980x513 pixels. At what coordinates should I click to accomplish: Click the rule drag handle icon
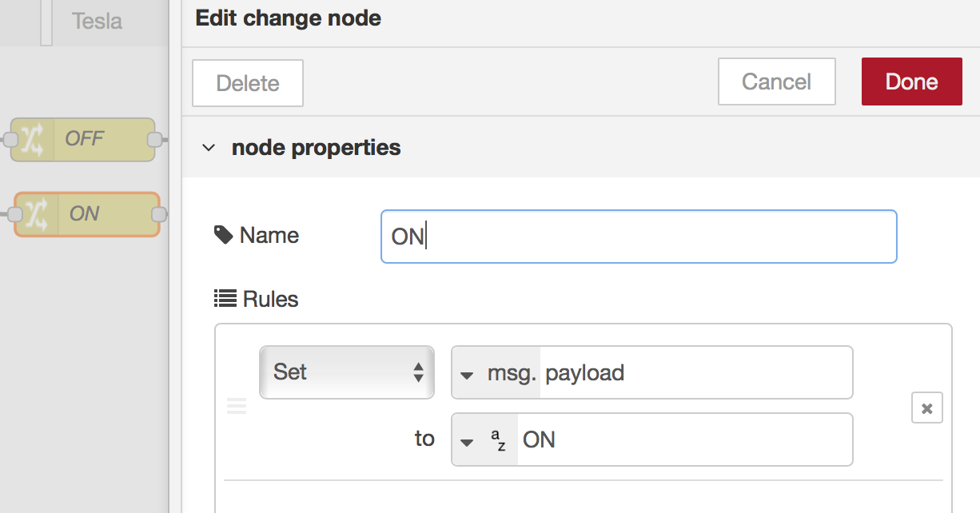click(237, 407)
